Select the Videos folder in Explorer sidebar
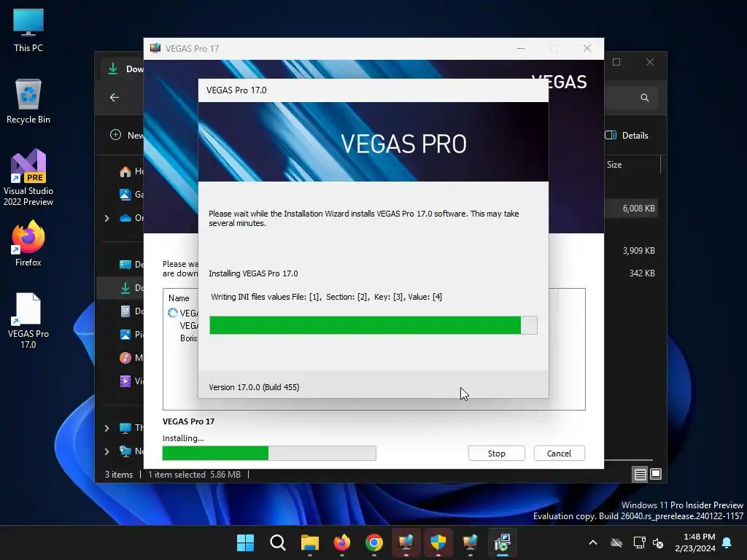The height and width of the screenshot is (560, 747). point(131,381)
